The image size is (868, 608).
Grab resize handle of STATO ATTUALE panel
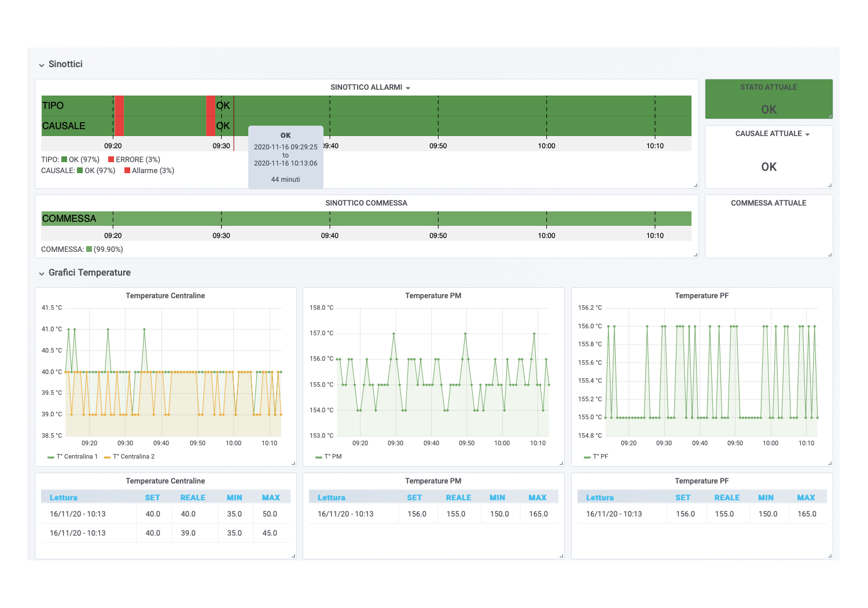[830, 116]
